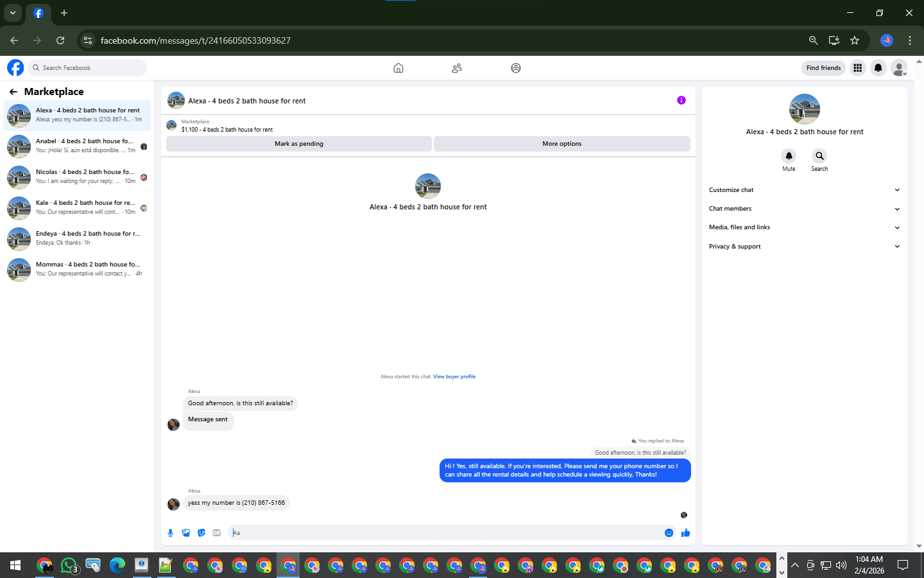Open the Facebook apps menu grid icon
This screenshot has height=578, width=924.
857,67
